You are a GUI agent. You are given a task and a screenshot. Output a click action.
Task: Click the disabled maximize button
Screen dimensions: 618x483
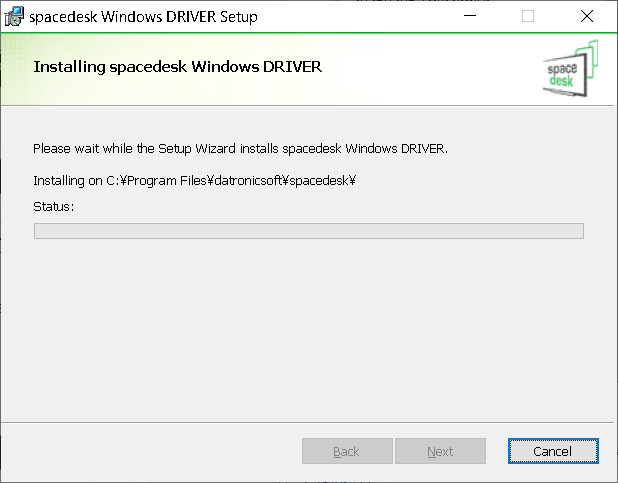pos(528,16)
